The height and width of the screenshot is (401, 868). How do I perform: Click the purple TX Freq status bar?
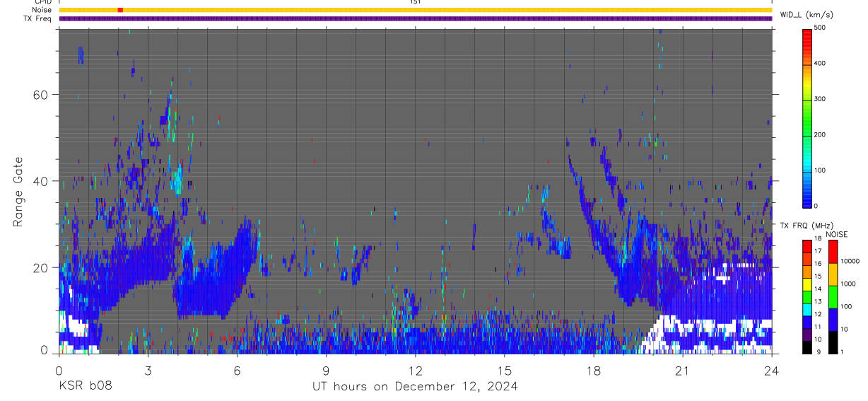[x=416, y=18]
